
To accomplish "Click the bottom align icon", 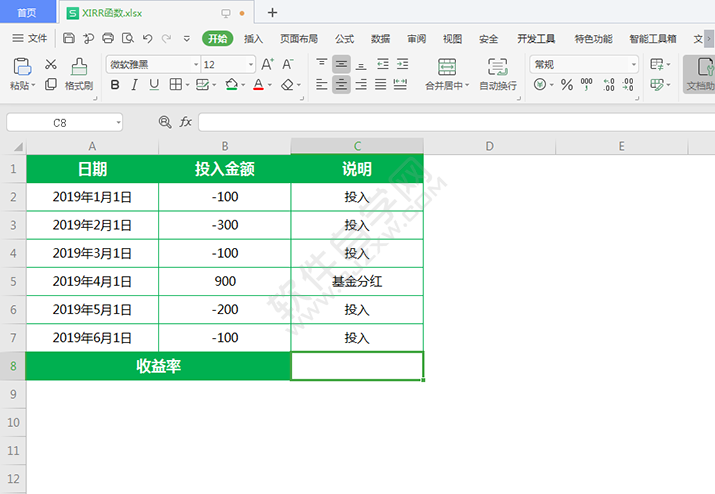I will coord(361,64).
